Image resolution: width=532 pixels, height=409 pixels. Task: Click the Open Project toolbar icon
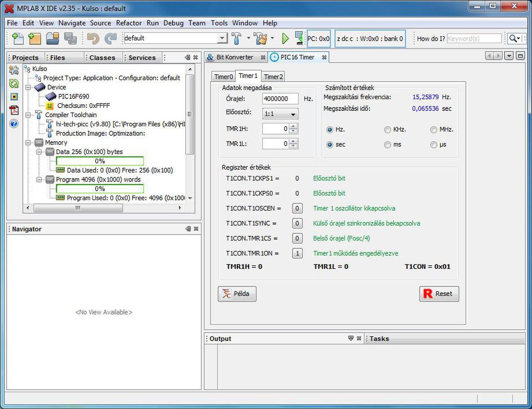52,38
